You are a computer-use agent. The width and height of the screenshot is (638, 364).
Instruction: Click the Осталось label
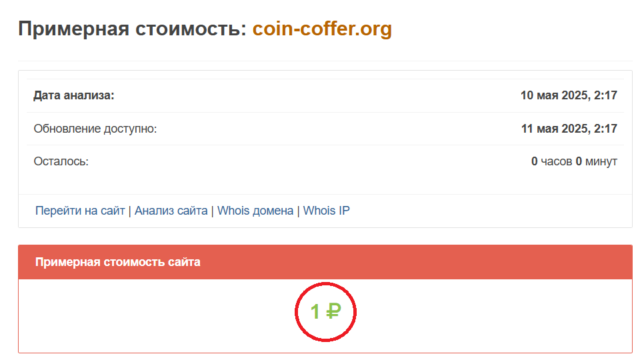point(61,161)
